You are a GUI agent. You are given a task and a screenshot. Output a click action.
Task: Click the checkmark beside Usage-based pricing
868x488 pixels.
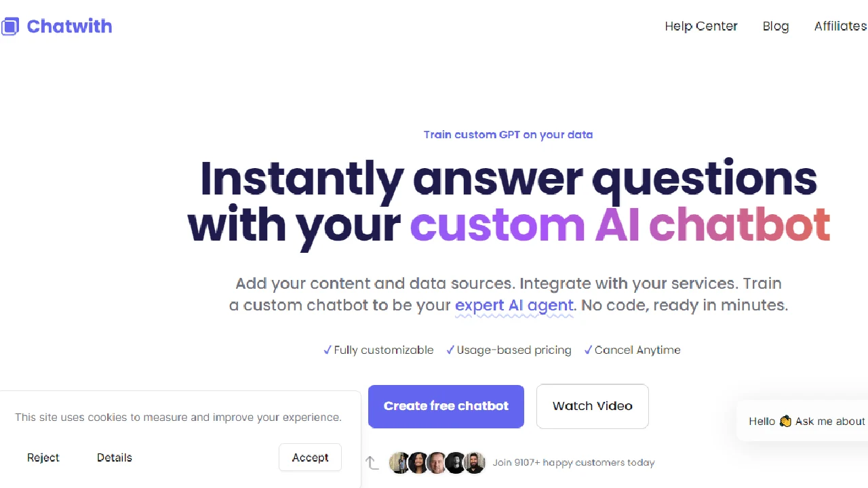[x=450, y=350]
